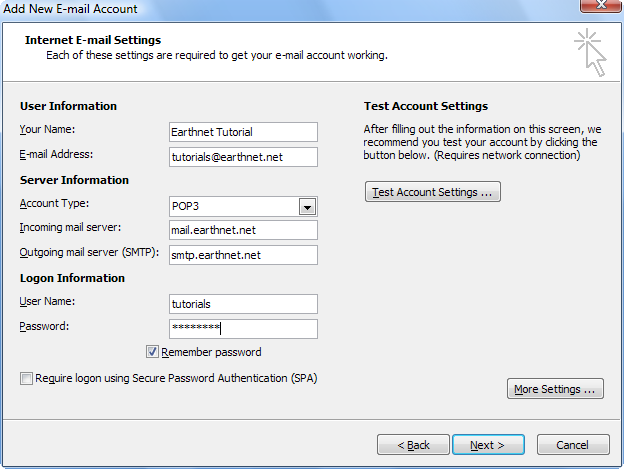Click Test Account Settings button
This screenshot has height=469, width=624.
[433, 192]
